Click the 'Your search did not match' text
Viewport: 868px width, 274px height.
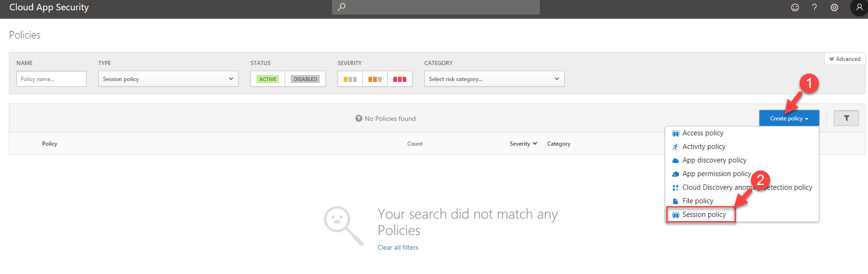tap(468, 222)
